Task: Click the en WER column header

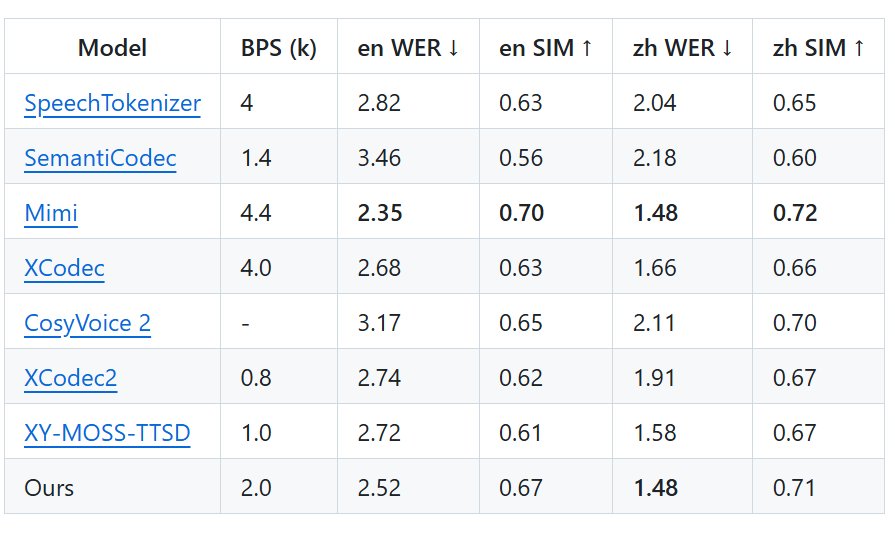Action: pyautogui.click(x=408, y=48)
